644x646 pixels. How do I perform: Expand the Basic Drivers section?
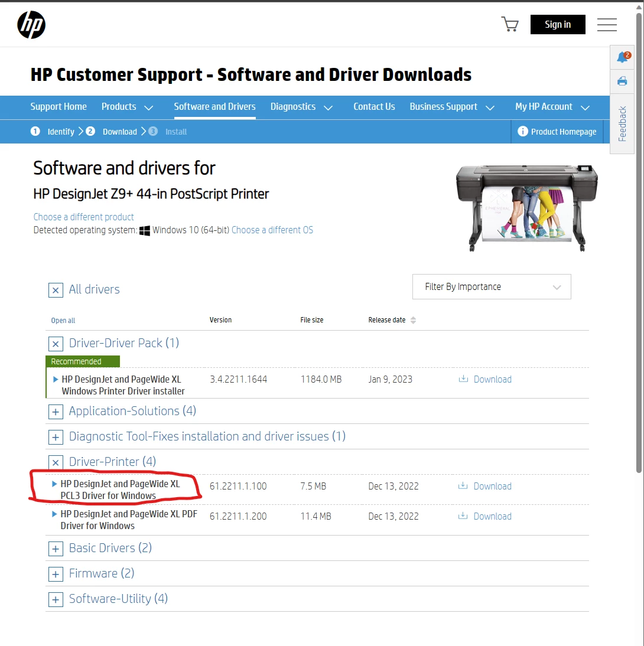(x=56, y=549)
